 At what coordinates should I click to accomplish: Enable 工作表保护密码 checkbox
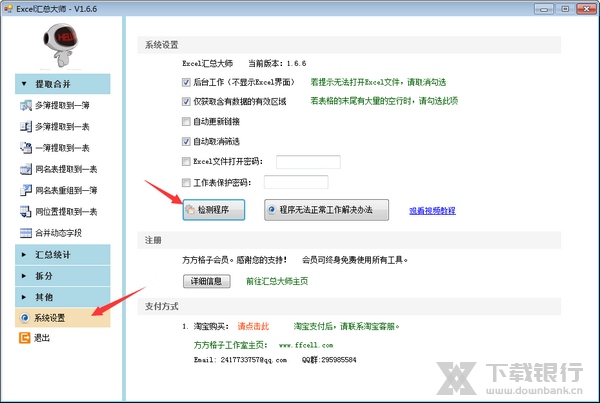186,183
